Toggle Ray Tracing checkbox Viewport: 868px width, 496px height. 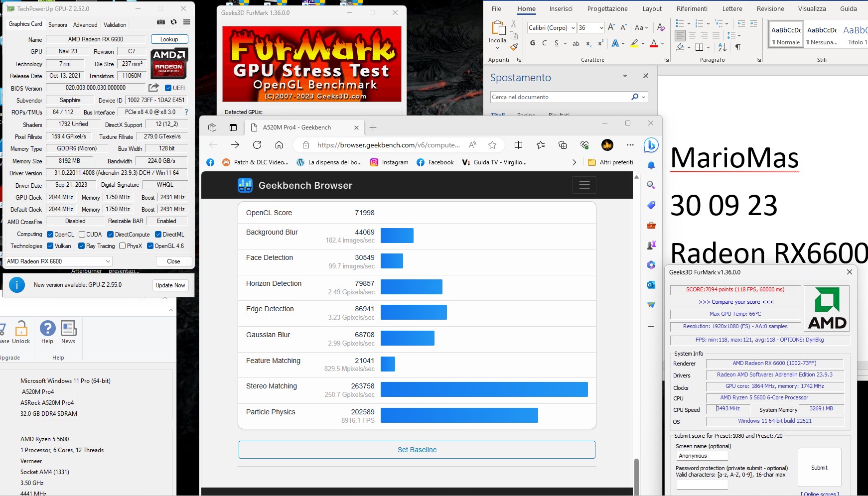point(82,246)
